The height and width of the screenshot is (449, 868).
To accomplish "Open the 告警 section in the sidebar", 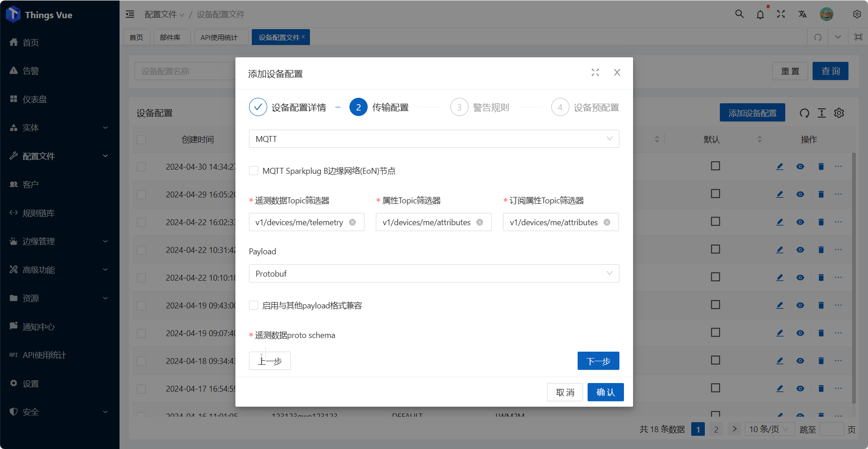I will point(31,71).
